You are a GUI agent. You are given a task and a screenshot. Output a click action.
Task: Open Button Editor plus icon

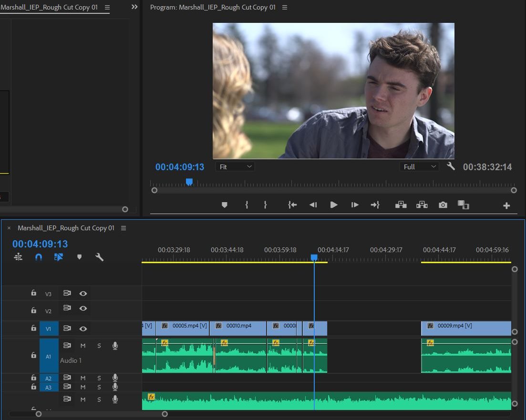[x=506, y=205]
